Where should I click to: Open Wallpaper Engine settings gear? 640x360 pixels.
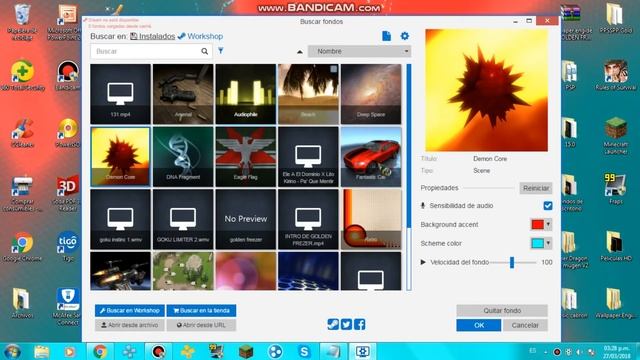404,36
